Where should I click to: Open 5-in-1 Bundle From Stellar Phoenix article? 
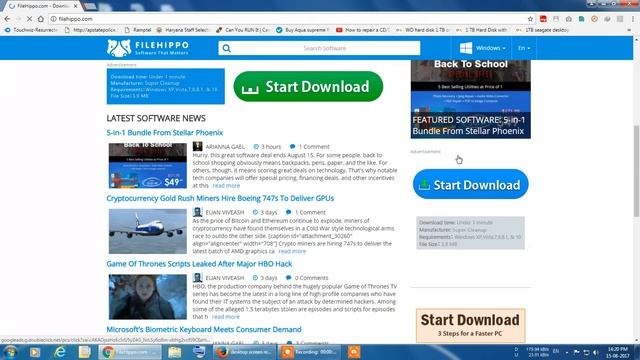coord(164,133)
